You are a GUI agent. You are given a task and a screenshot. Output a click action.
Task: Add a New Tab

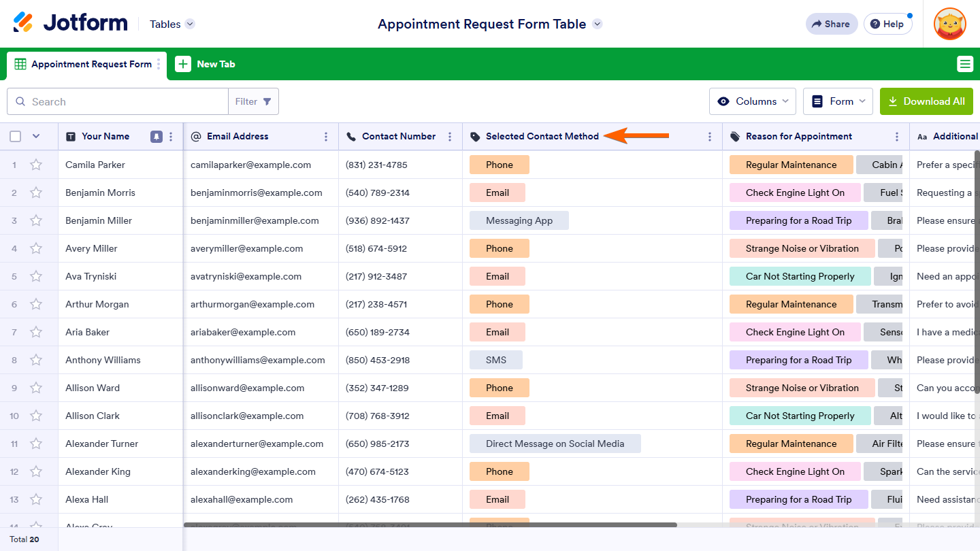[206, 64]
